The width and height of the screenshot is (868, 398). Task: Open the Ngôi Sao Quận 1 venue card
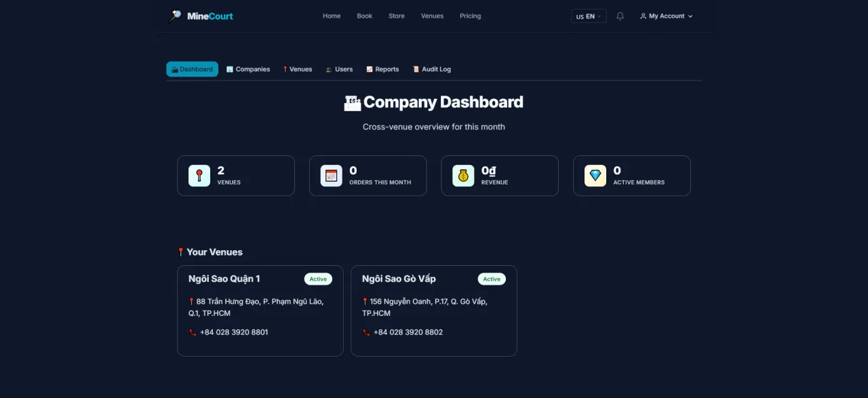point(260,311)
